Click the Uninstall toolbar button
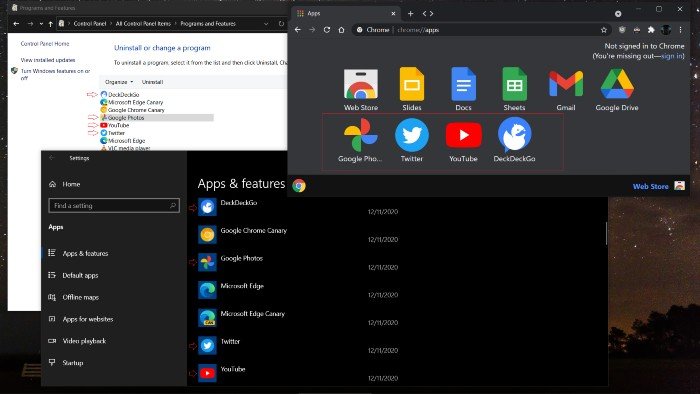This screenshot has width=700, height=394. point(152,82)
